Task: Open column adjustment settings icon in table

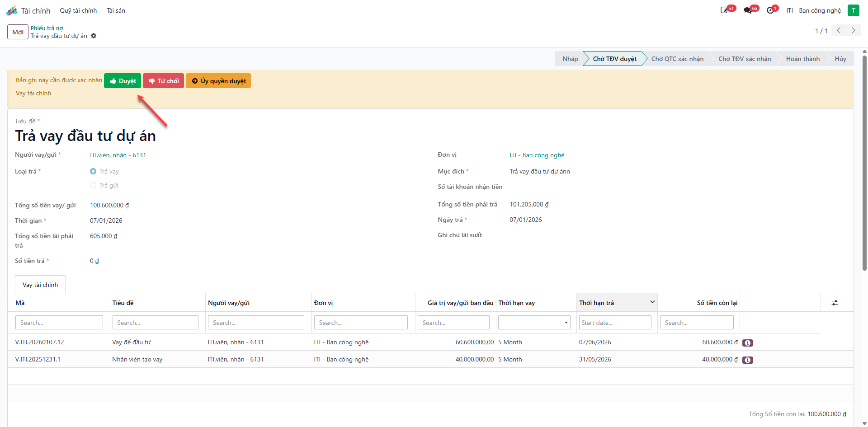Action: pyautogui.click(x=835, y=303)
